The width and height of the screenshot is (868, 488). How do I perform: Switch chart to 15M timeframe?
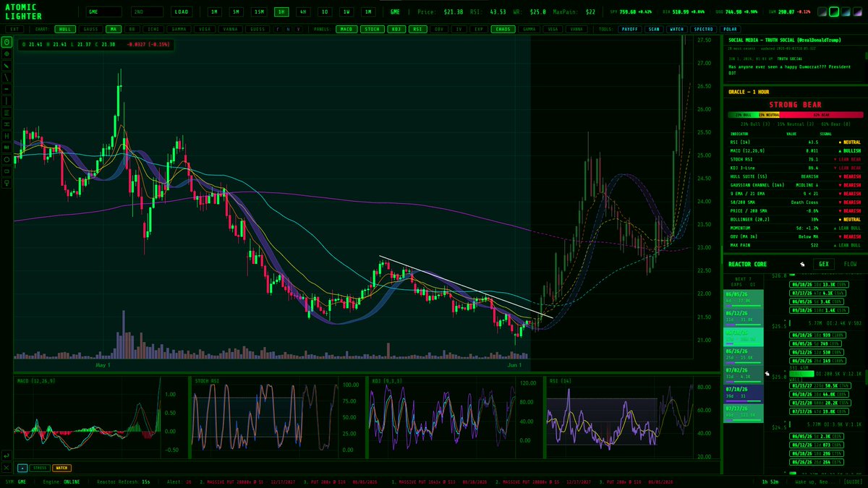click(x=258, y=12)
